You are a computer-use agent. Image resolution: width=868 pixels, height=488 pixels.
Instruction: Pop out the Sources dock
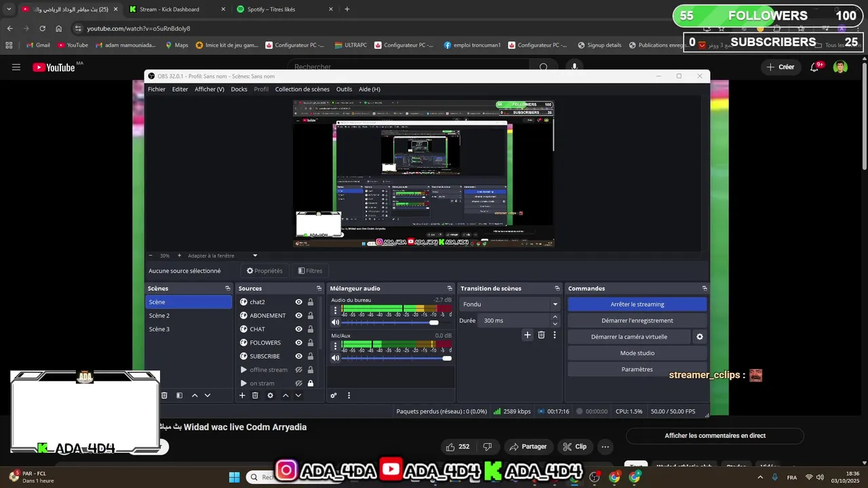pos(319,289)
